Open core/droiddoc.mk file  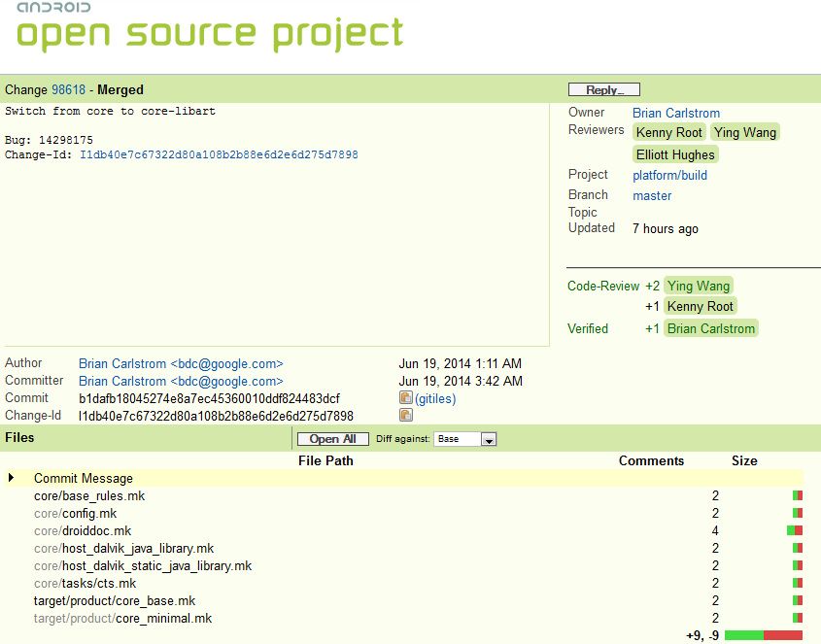[x=83, y=531]
